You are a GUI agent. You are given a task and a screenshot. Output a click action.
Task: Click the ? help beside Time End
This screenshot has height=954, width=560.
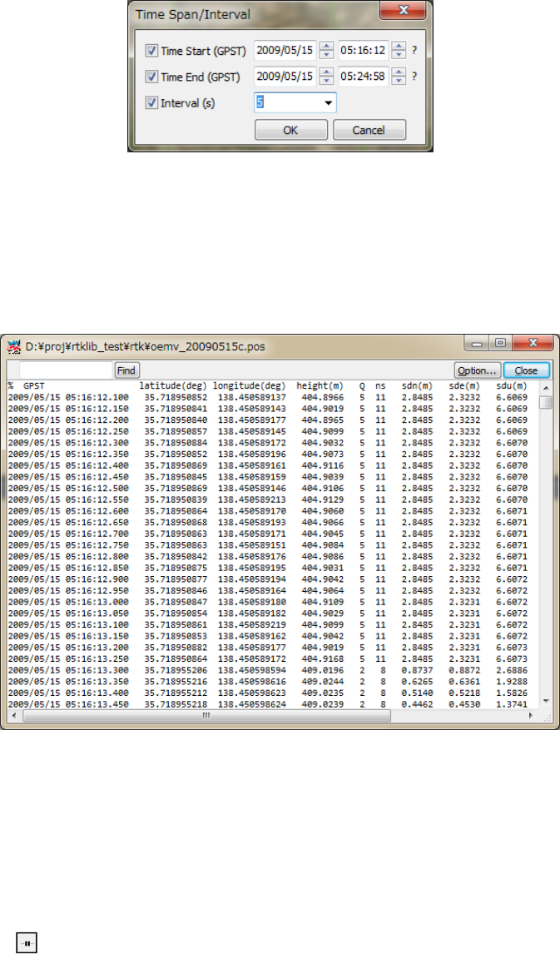(x=414, y=77)
